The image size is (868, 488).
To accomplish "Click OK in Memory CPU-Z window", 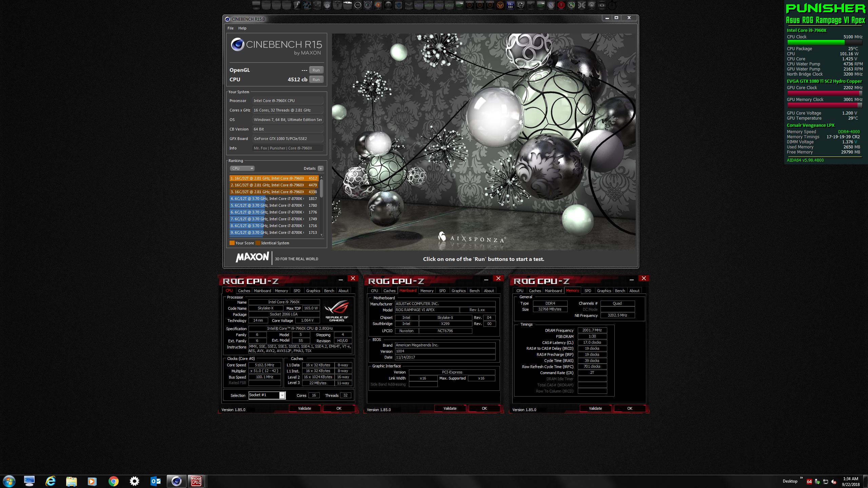I will [x=630, y=408].
